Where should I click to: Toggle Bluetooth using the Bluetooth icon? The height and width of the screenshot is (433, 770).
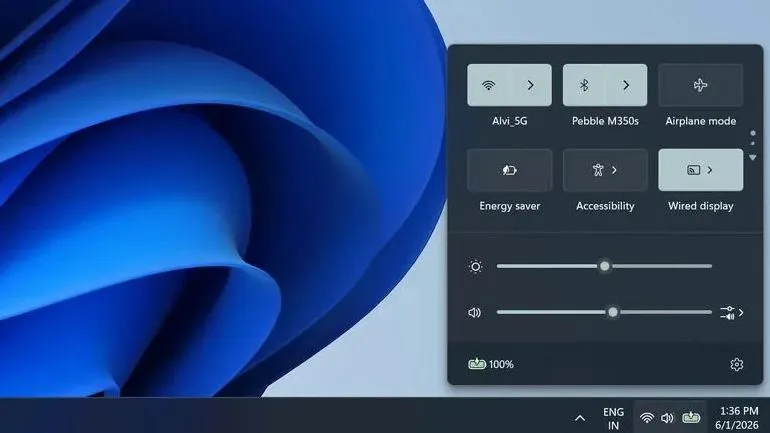click(584, 85)
